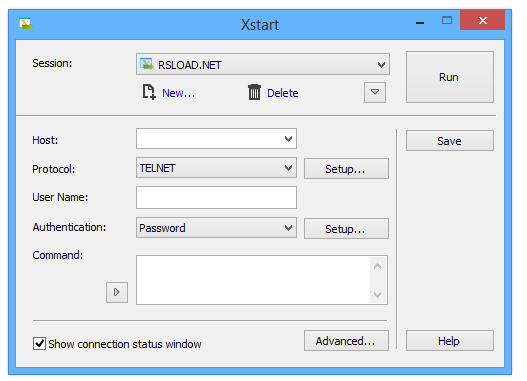Open the small arrow menu button near Delete
The image size is (527, 381).
(375, 92)
